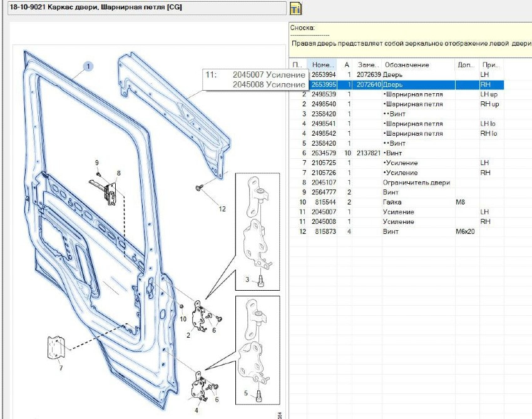532x419 pixels.
Task: Select callout number 1 on door diagram
Action: click(x=88, y=66)
